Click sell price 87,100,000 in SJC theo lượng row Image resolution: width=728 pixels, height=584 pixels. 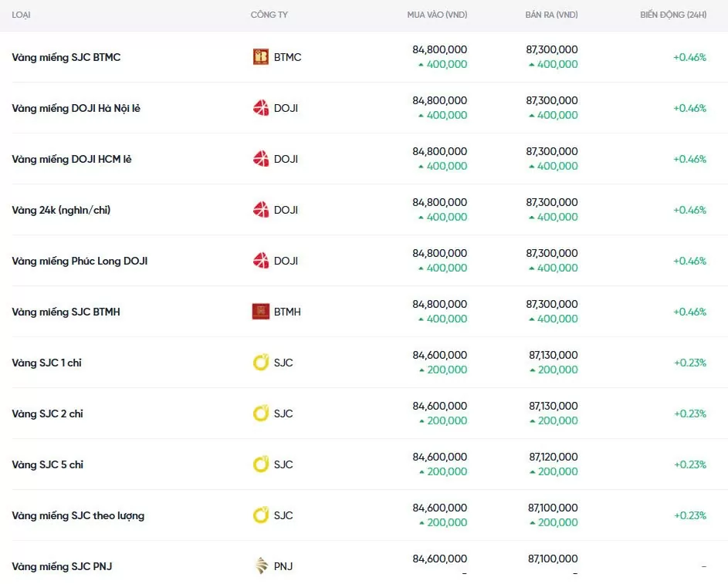click(553, 508)
